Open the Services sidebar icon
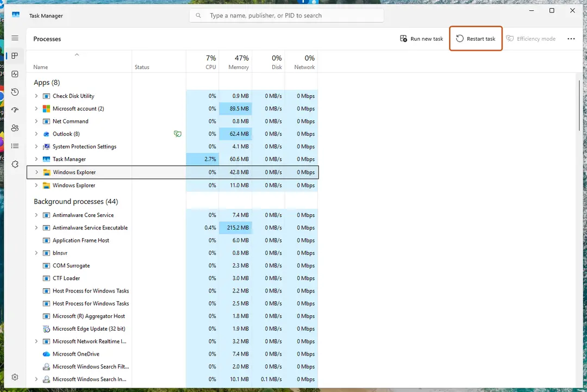The image size is (587, 392). [15, 164]
